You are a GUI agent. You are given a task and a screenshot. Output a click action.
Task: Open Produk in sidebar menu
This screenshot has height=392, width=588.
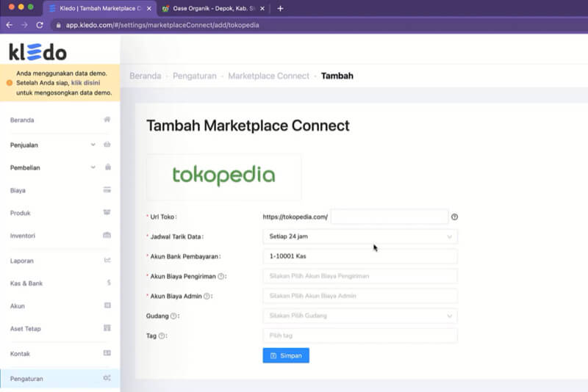[x=60, y=213]
